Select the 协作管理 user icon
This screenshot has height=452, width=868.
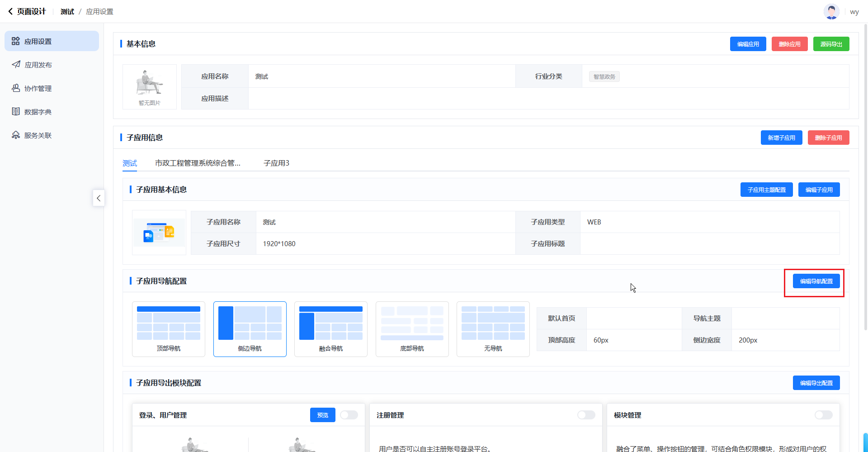16,88
